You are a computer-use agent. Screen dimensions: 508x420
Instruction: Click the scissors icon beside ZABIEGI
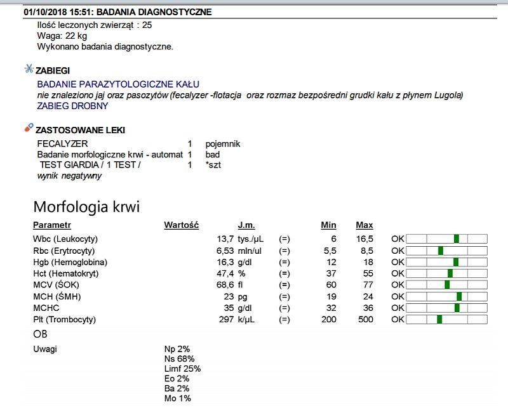coord(29,69)
